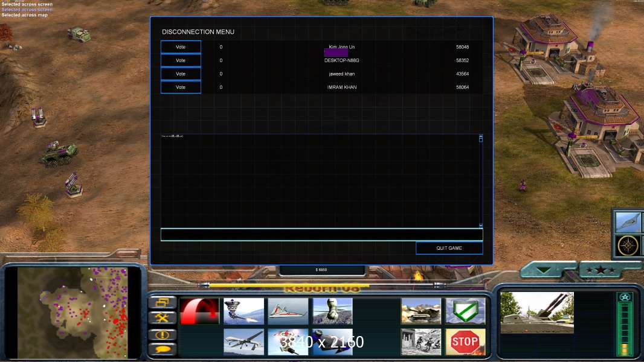Click the value 58048

463,47
